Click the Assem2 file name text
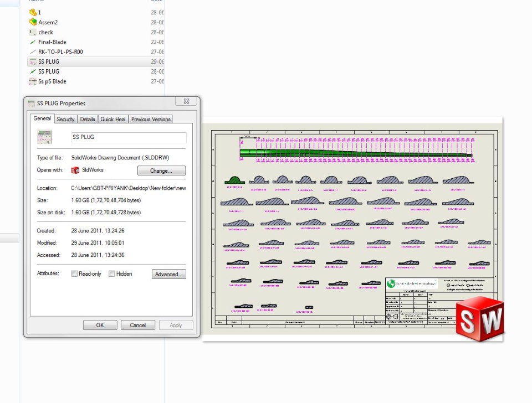Image resolution: width=532 pixels, height=403 pixels. pos(48,22)
